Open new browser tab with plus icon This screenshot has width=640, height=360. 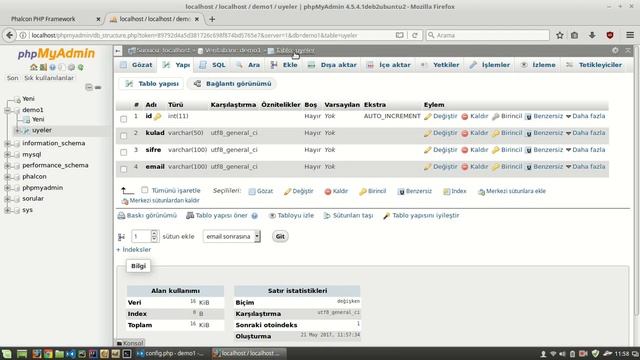212,19
